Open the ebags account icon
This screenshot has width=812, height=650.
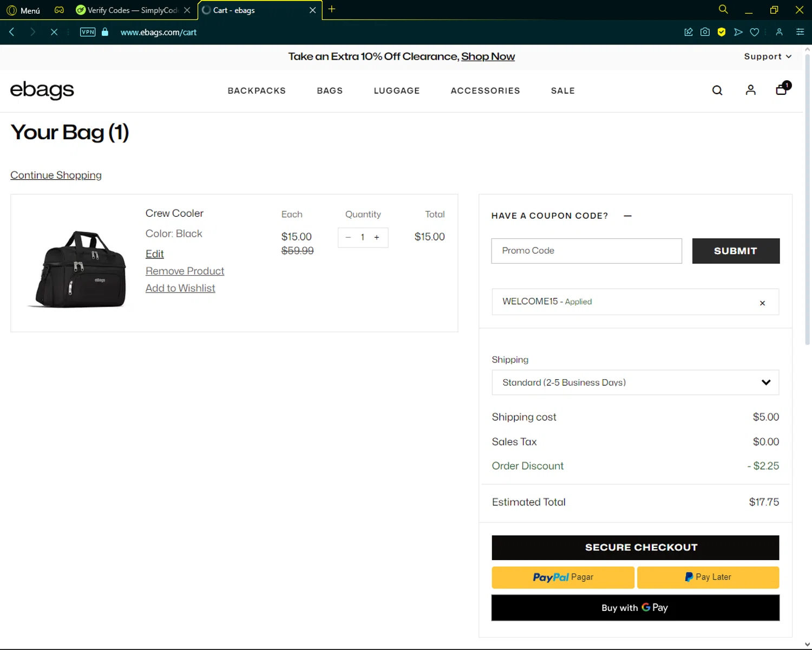tap(750, 90)
